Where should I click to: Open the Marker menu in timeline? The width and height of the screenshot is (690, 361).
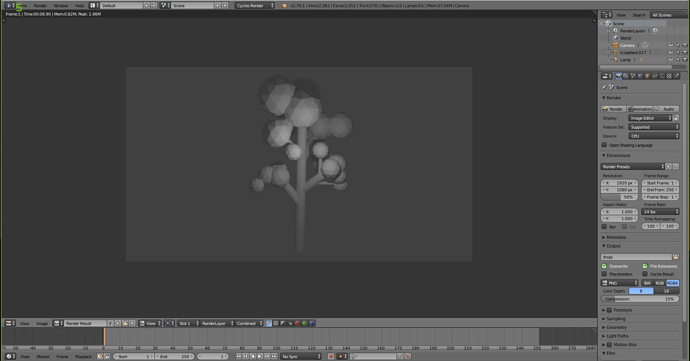(43, 356)
